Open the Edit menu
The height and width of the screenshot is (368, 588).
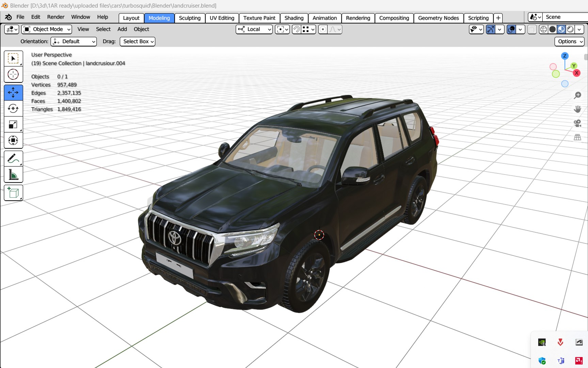(x=36, y=17)
